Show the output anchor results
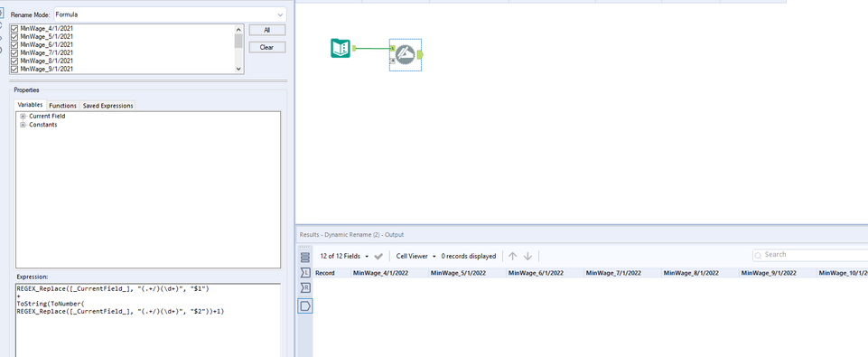This screenshot has height=357, width=868. point(305,305)
